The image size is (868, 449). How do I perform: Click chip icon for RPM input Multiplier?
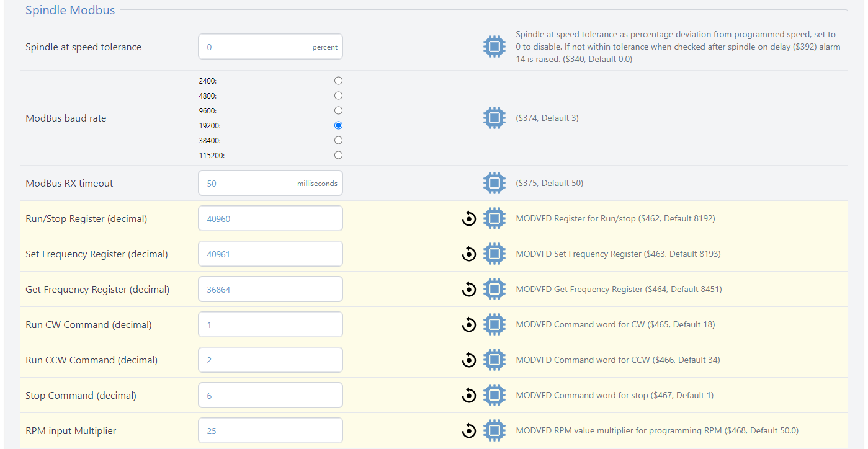pos(494,430)
